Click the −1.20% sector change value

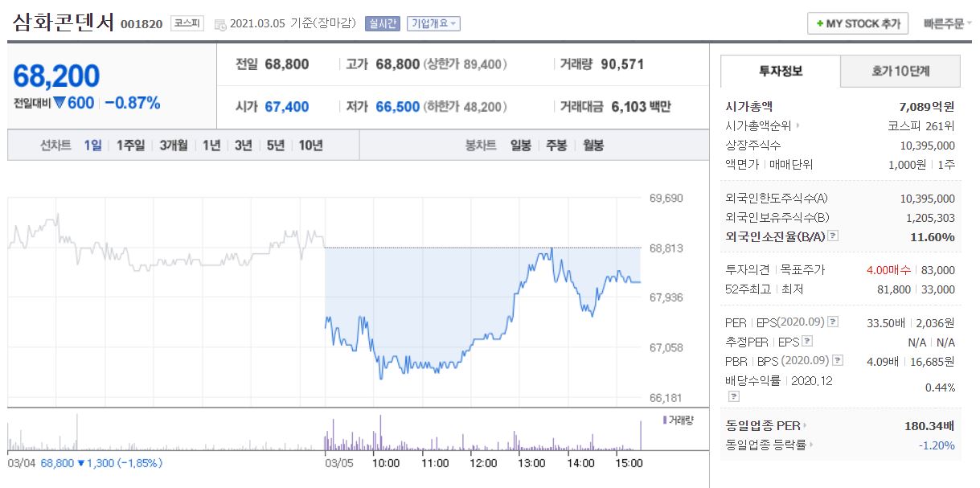pos(937,445)
